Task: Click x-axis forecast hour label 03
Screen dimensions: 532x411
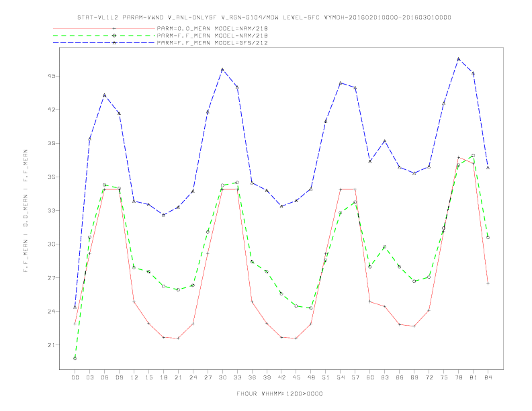Action: (89, 377)
